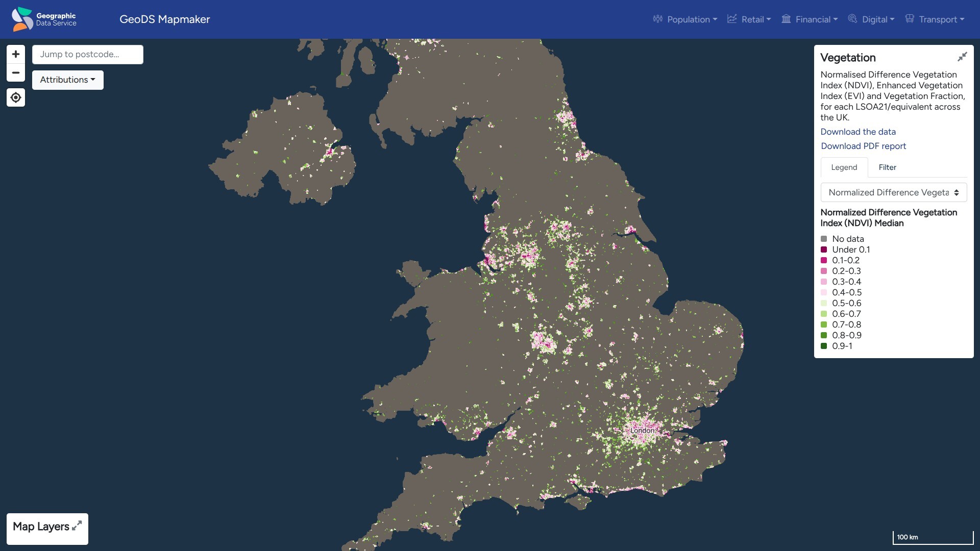Click the locate me target icon
980x551 pixels.
[16, 97]
